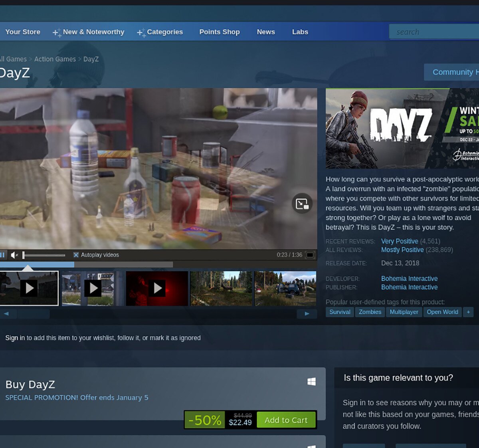Click the Windows platform icon in the Buy box

pos(311,382)
